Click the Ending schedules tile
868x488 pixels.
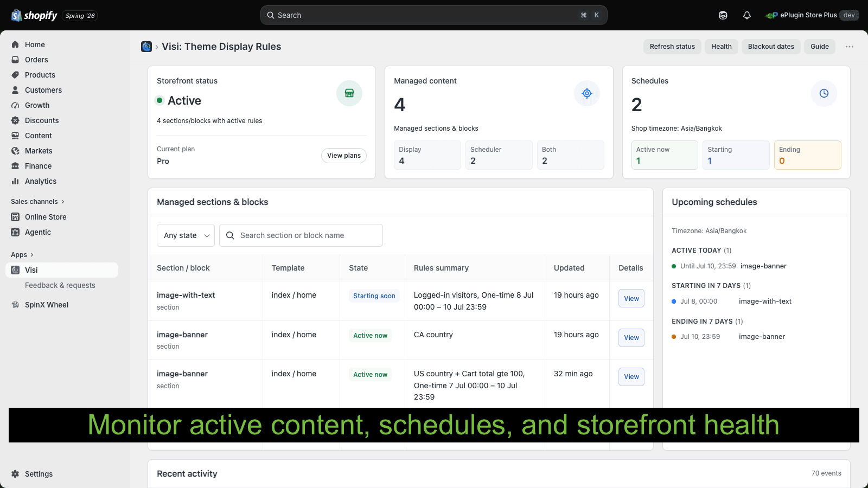pyautogui.click(x=808, y=155)
